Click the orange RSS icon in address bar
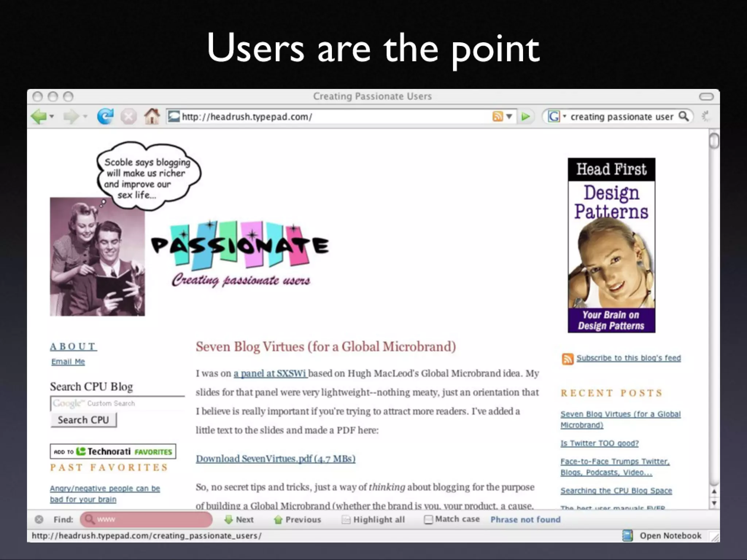The height and width of the screenshot is (560, 747). (x=497, y=117)
